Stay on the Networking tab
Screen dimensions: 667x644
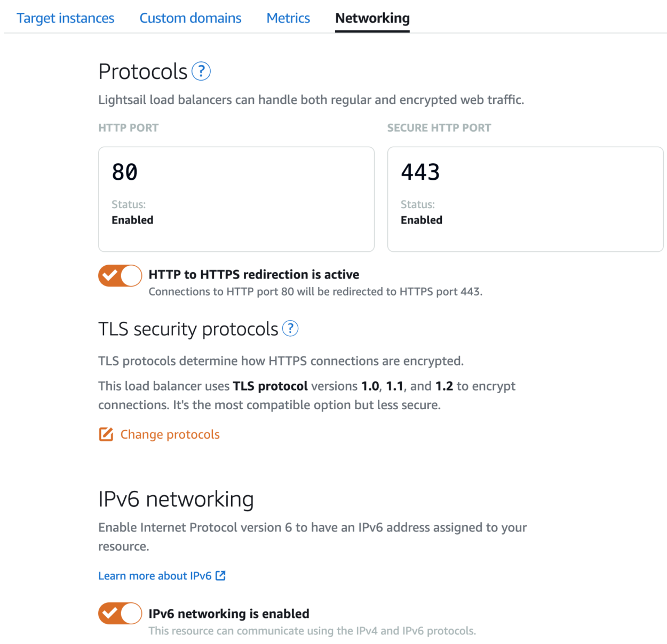(372, 18)
